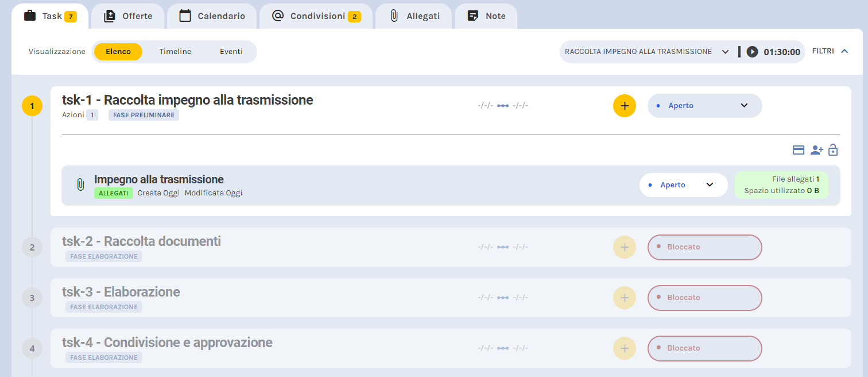The height and width of the screenshot is (377, 868).
Task: Switch to the Timeline view
Action: (x=175, y=52)
